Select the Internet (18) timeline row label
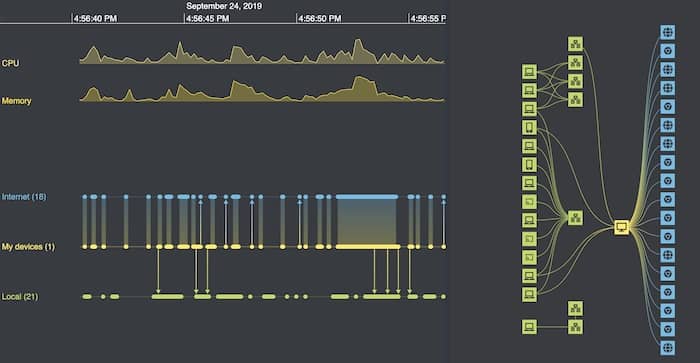Screen dimensions: 700x363 pos(24,196)
